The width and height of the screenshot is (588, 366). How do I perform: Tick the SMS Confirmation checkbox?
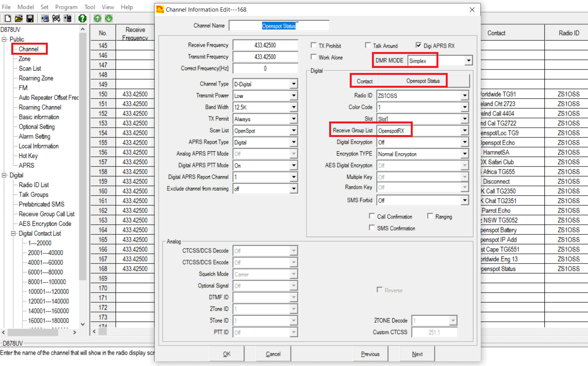[x=372, y=228]
